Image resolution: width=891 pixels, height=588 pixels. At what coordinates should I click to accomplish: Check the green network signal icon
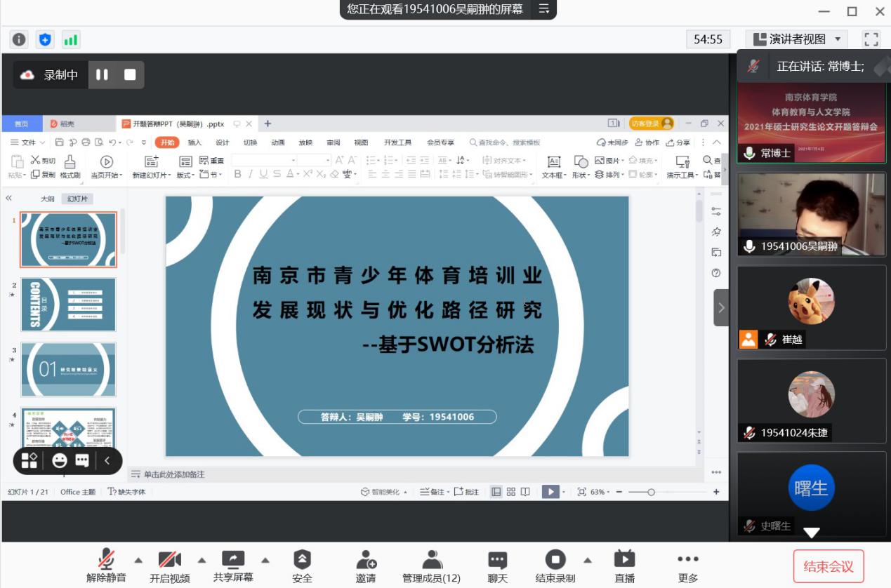pyautogui.click(x=71, y=39)
